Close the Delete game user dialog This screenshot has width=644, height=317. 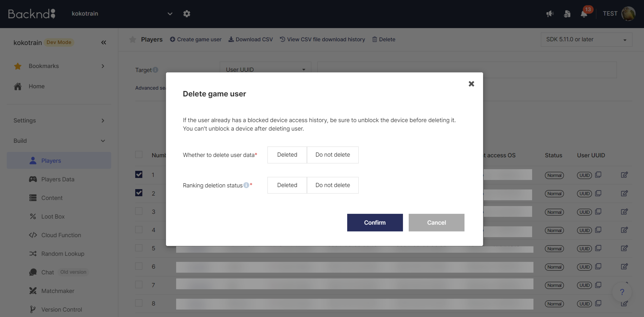pyautogui.click(x=471, y=84)
